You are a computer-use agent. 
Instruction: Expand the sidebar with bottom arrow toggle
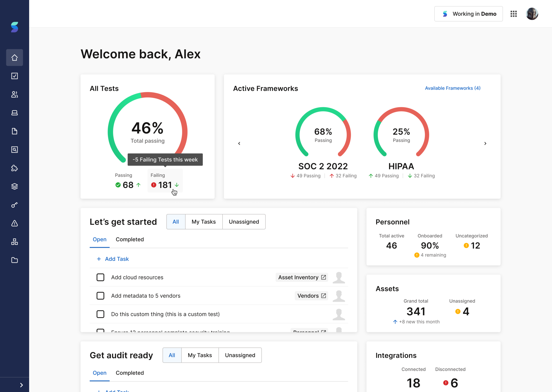point(21,385)
